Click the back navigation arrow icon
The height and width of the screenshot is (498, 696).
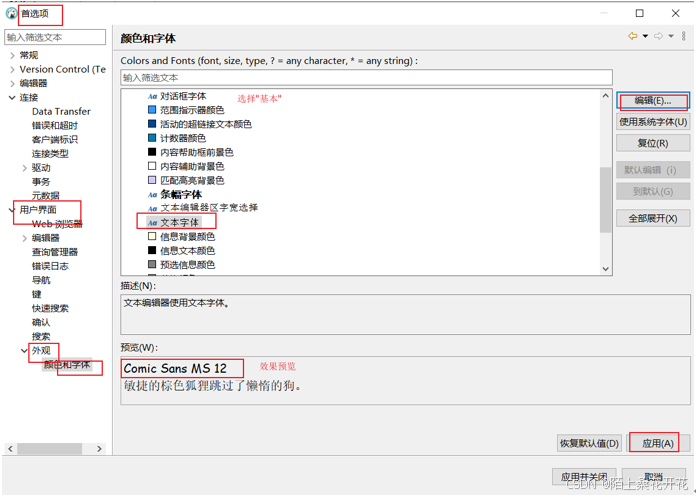point(633,36)
